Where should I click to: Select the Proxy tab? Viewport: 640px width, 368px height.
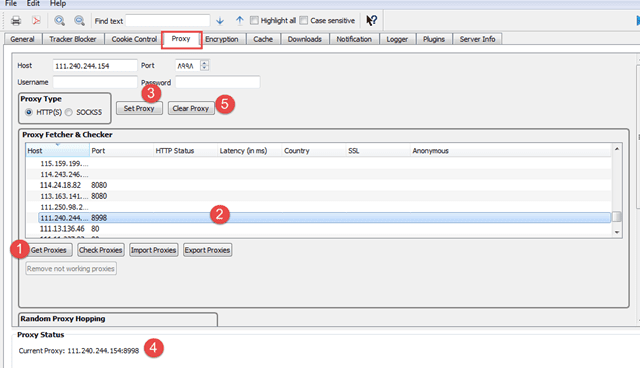point(181,39)
